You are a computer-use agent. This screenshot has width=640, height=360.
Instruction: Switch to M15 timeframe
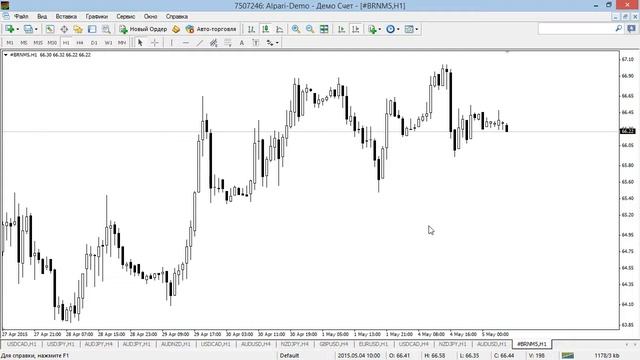(x=38, y=42)
